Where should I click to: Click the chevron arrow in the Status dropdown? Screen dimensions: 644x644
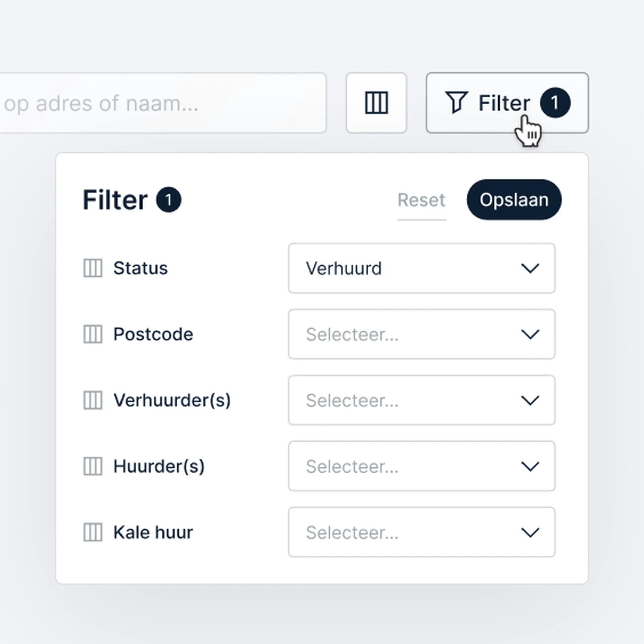click(530, 268)
